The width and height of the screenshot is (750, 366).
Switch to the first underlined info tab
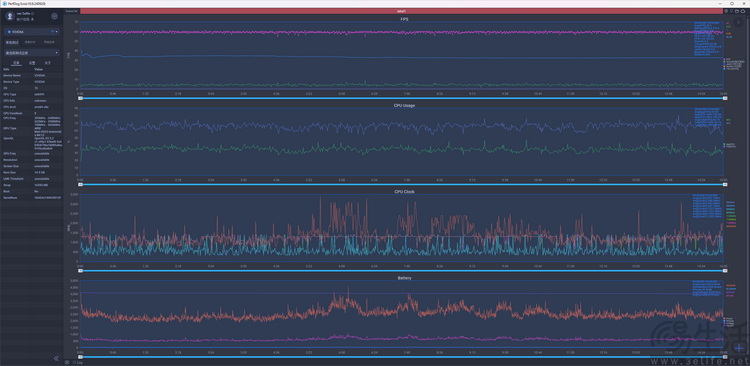[17, 63]
